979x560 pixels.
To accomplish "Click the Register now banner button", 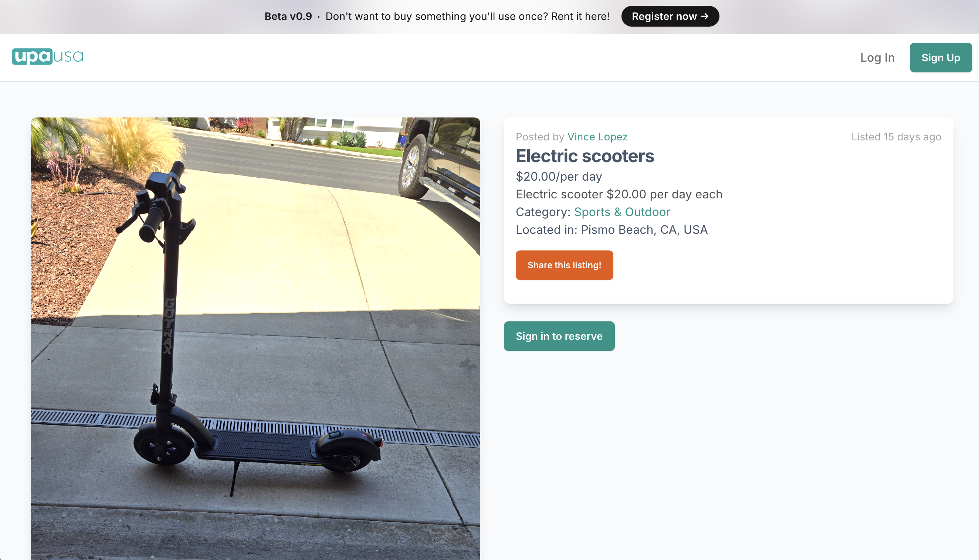I will (670, 16).
